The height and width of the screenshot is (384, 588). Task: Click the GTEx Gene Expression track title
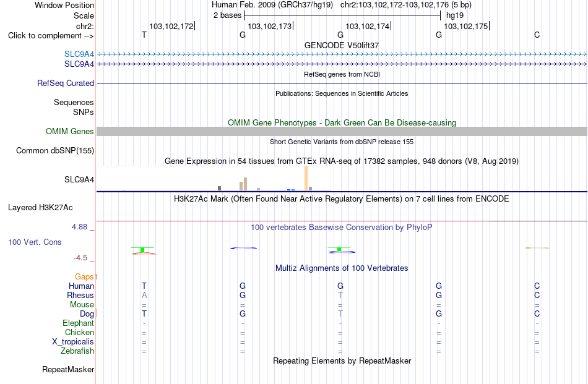(x=342, y=161)
